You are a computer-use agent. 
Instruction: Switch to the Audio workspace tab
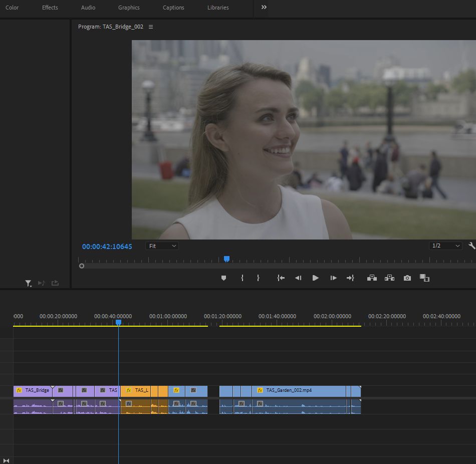pos(88,8)
